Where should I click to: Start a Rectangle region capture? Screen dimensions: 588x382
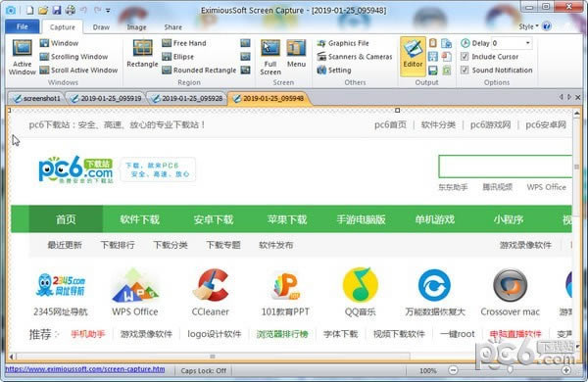coord(142,54)
